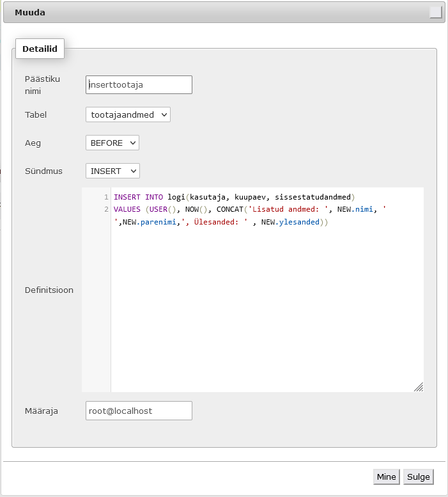Switch to the Detailid tab
This screenshot has height=497, width=448.
40,49
